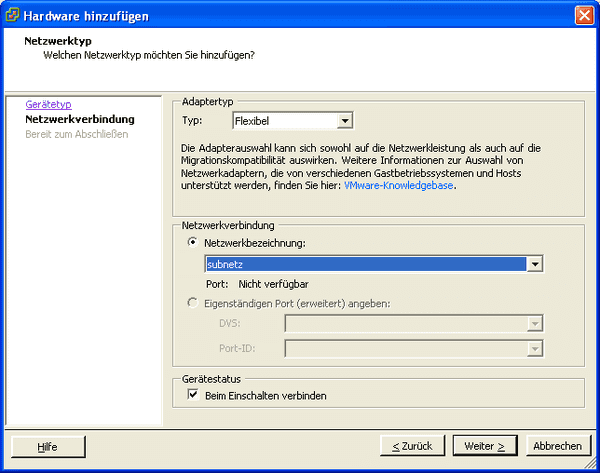Proceed with the Weiter button
The height and width of the screenshot is (473, 600).
[x=485, y=446]
